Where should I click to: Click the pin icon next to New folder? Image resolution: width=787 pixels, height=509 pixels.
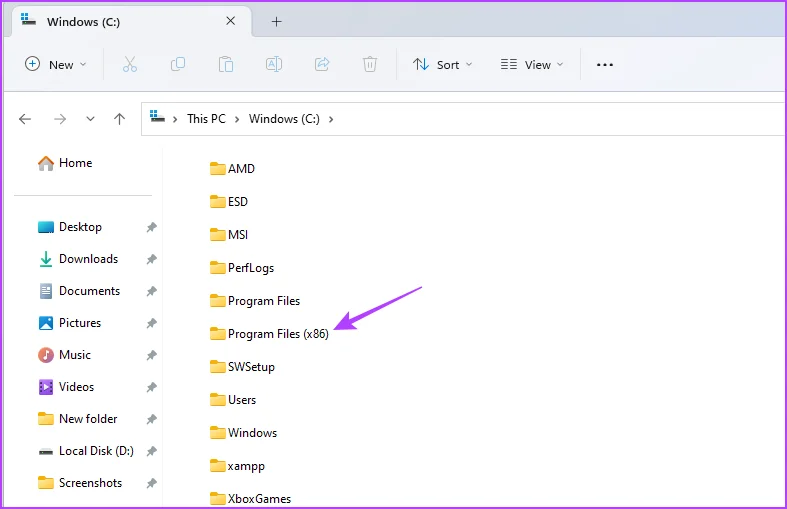(152, 419)
